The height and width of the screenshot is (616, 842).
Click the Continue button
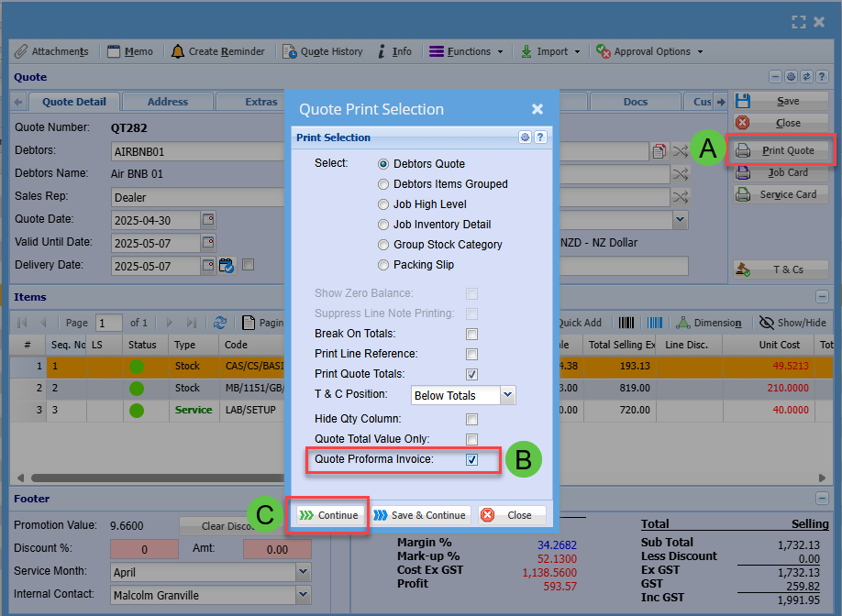329,515
